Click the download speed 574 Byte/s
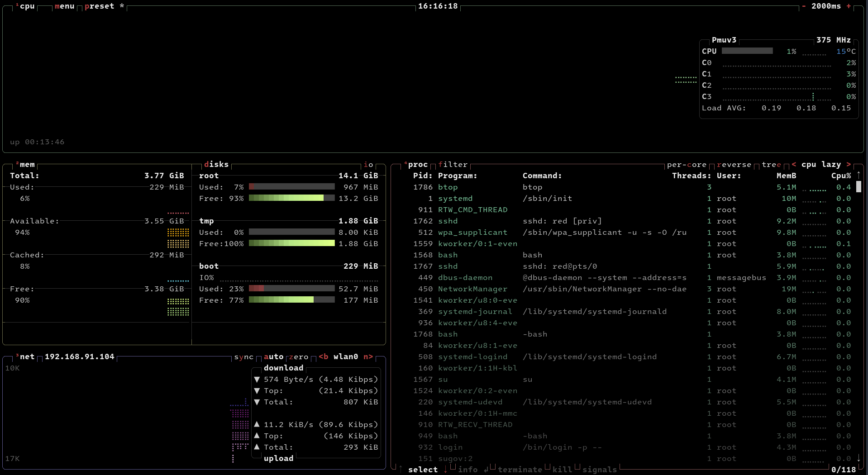 coord(288,380)
